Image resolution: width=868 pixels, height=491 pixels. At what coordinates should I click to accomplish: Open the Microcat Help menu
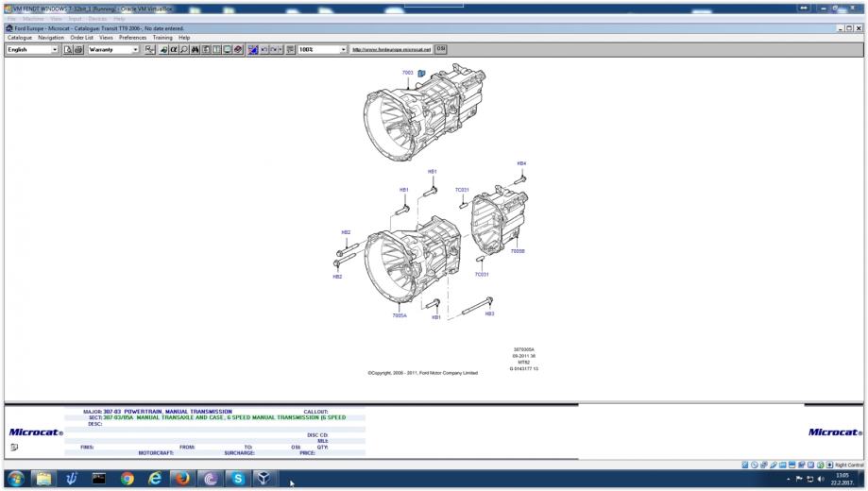click(x=184, y=38)
